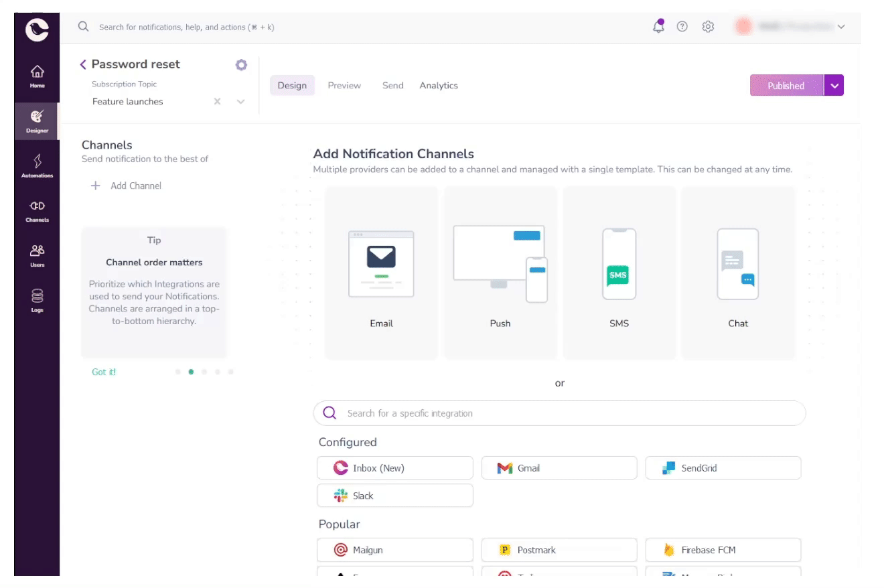Open the Feature launches topic dropdown
Screen dimensions: 884x588
[x=240, y=101]
